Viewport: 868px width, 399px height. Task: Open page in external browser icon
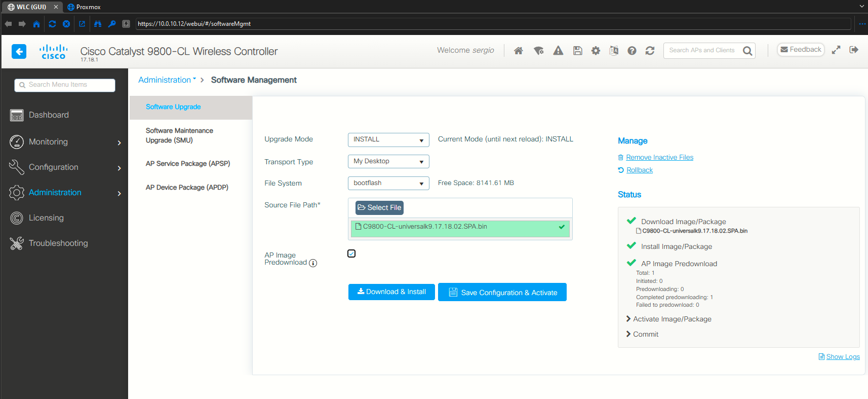(x=82, y=24)
